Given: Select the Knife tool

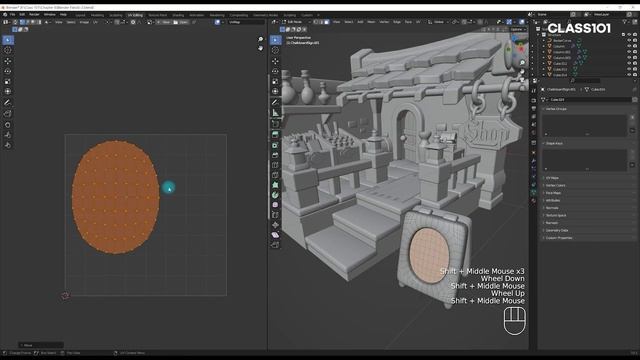Looking at the screenshot, I should point(276,175).
